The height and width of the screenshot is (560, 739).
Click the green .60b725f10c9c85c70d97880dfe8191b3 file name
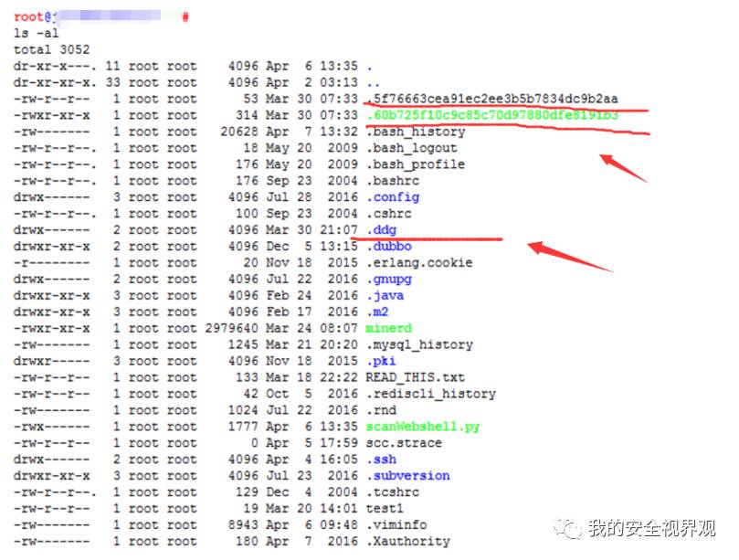tap(492, 115)
